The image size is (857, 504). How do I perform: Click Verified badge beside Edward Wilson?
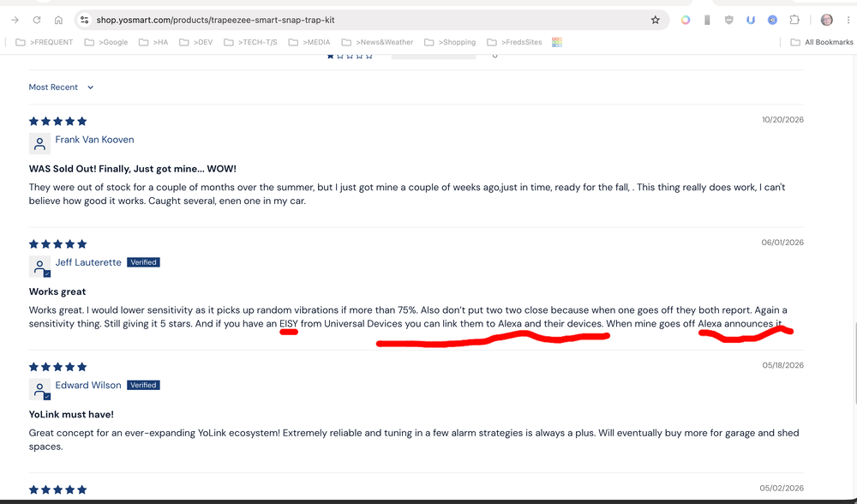point(143,386)
